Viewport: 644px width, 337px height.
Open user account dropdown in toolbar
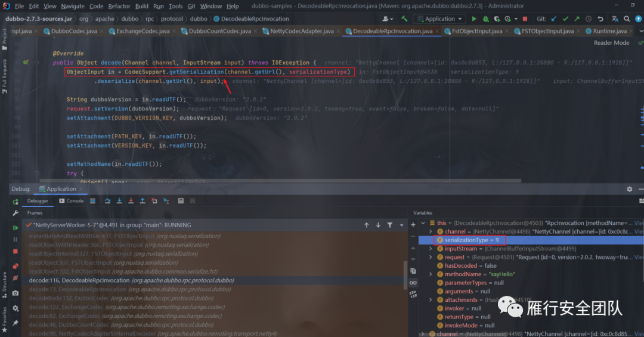coord(388,19)
